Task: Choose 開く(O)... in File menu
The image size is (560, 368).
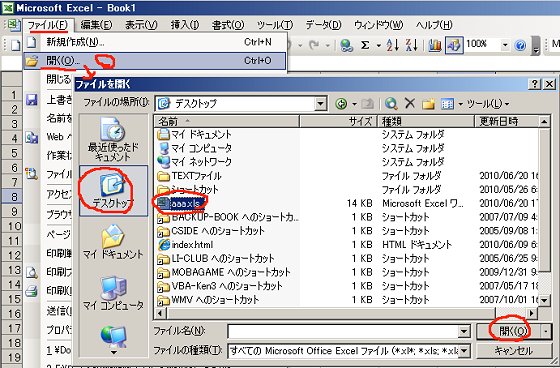Action: [x=155, y=61]
